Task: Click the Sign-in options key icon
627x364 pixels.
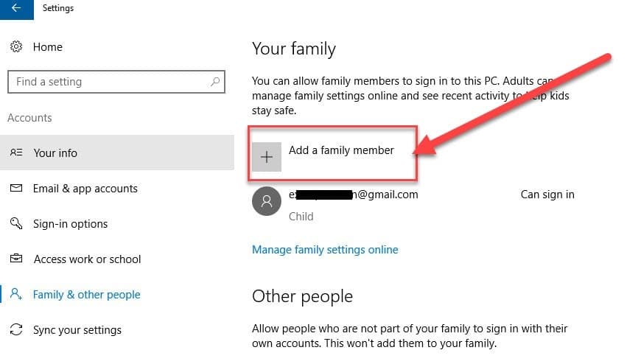Action: [x=16, y=224]
